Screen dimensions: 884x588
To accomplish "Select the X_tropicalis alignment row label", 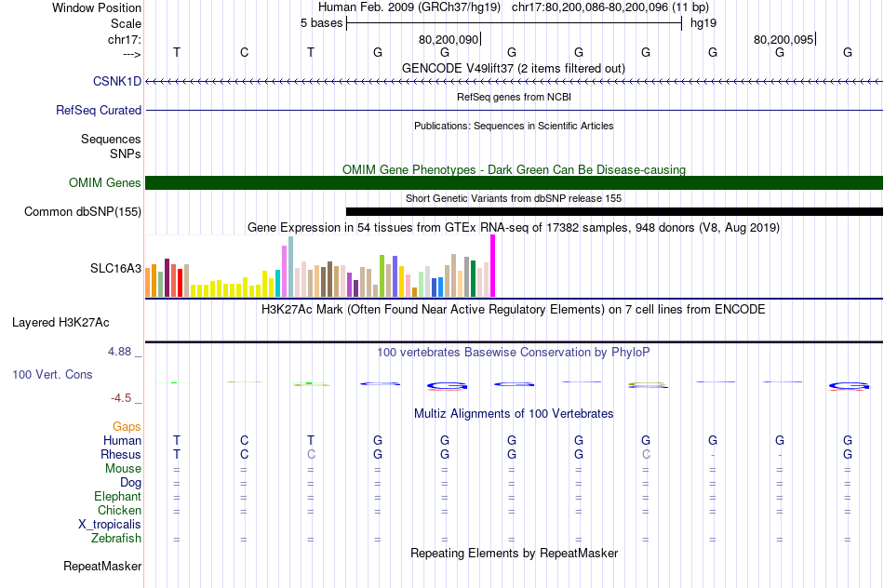I will pyautogui.click(x=110, y=525).
